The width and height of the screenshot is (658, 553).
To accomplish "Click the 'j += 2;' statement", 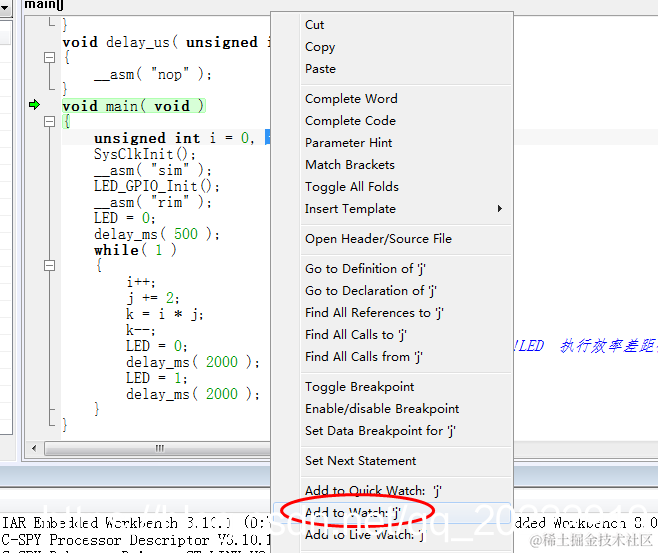I will pyautogui.click(x=153, y=298).
